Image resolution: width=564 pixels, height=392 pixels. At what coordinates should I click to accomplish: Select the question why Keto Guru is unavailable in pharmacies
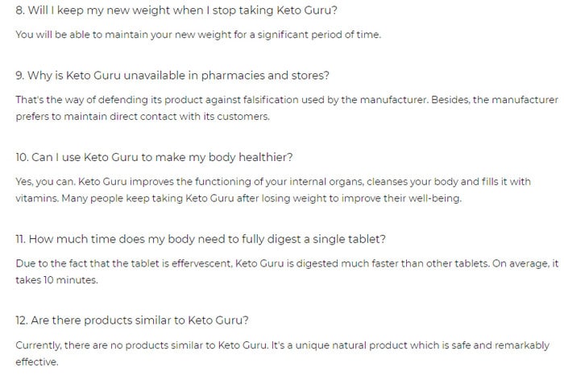point(172,76)
